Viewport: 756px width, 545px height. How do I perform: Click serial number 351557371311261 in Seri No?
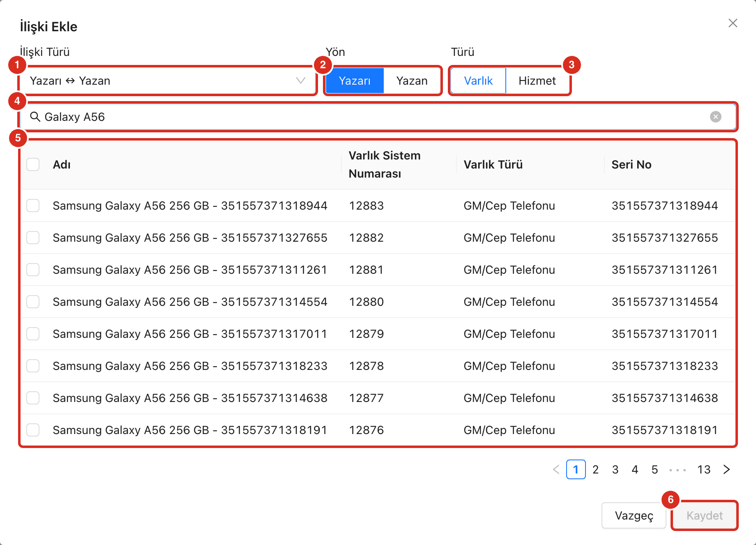664,270
